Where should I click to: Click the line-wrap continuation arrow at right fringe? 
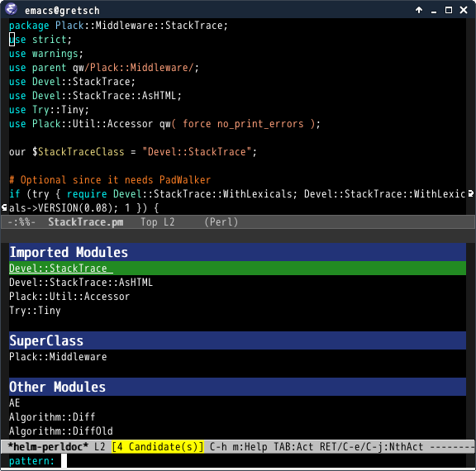tap(471, 193)
